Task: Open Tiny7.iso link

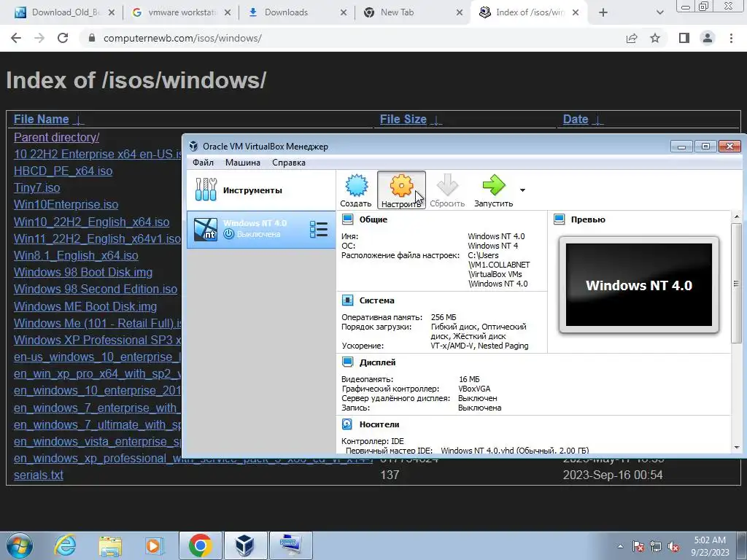Action: (x=36, y=187)
